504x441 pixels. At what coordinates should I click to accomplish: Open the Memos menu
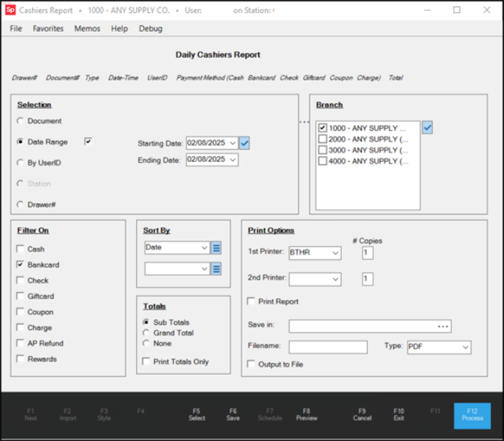(x=87, y=28)
